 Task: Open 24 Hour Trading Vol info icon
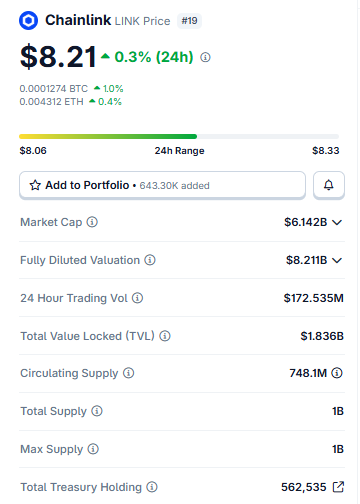(x=137, y=298)
